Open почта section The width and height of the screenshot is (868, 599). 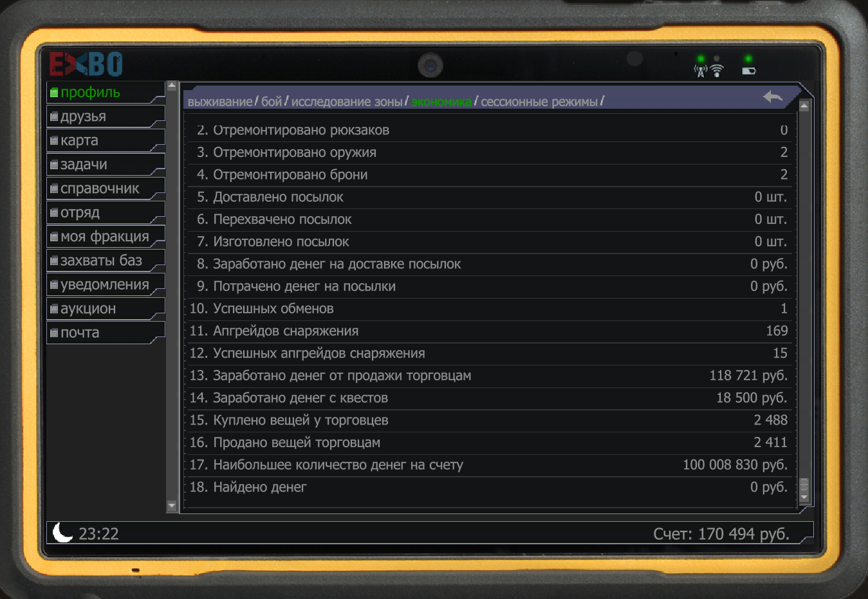pos(106,333)
